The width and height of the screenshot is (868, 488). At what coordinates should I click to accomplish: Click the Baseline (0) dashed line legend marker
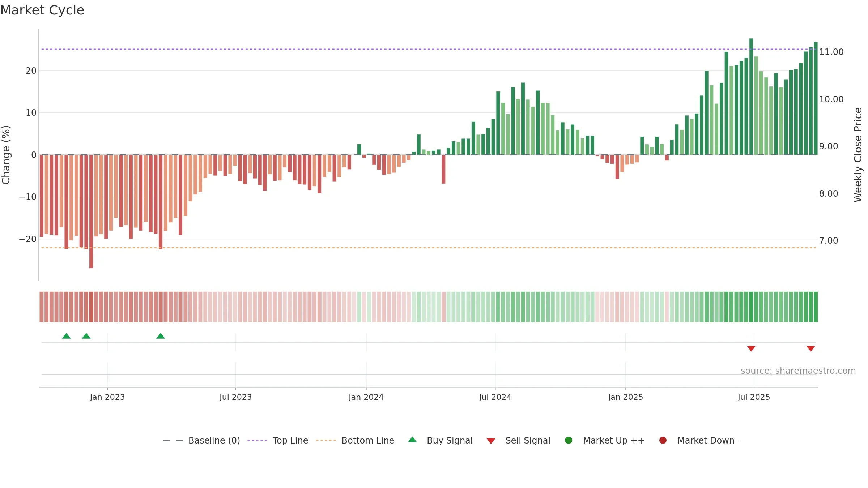tap(173, 440)
